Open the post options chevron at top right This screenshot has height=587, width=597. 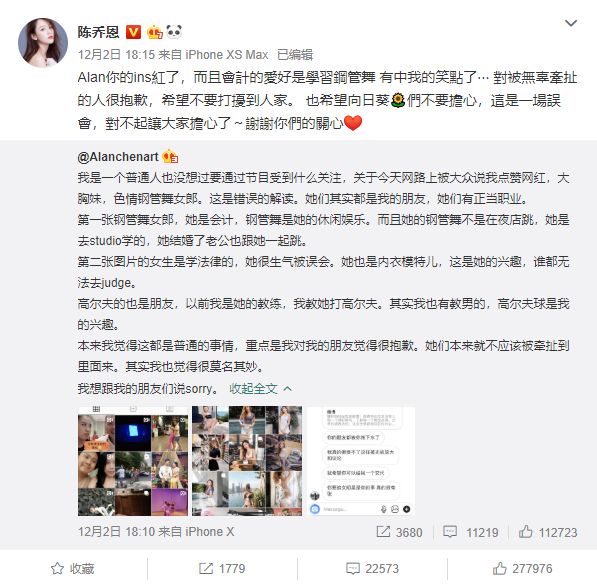coord(570,23)
